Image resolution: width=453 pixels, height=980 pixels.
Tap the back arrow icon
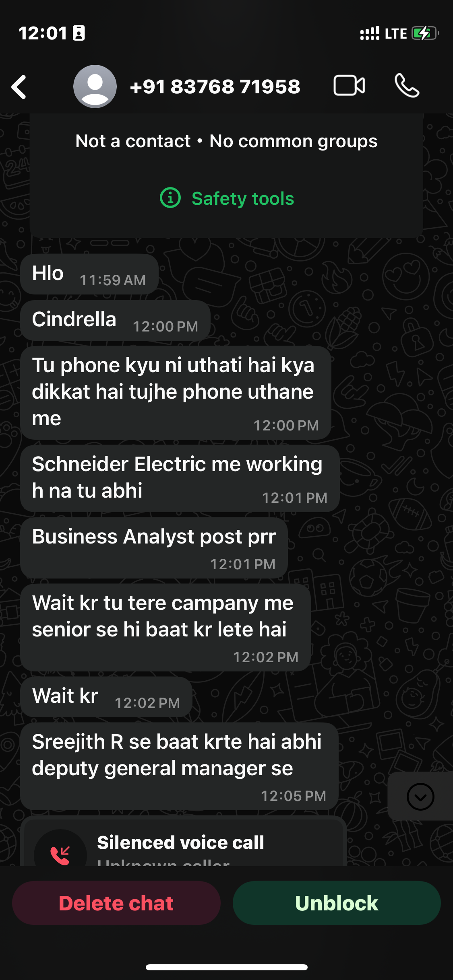[x=19, y=86]
